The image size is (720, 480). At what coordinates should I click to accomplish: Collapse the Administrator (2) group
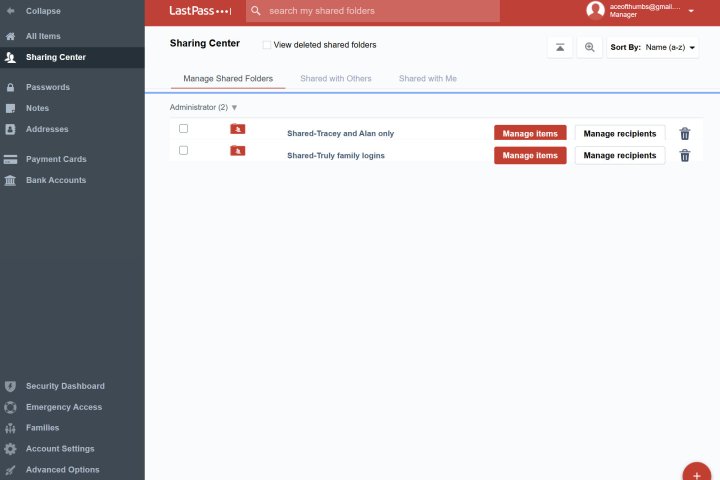[234, 107]
